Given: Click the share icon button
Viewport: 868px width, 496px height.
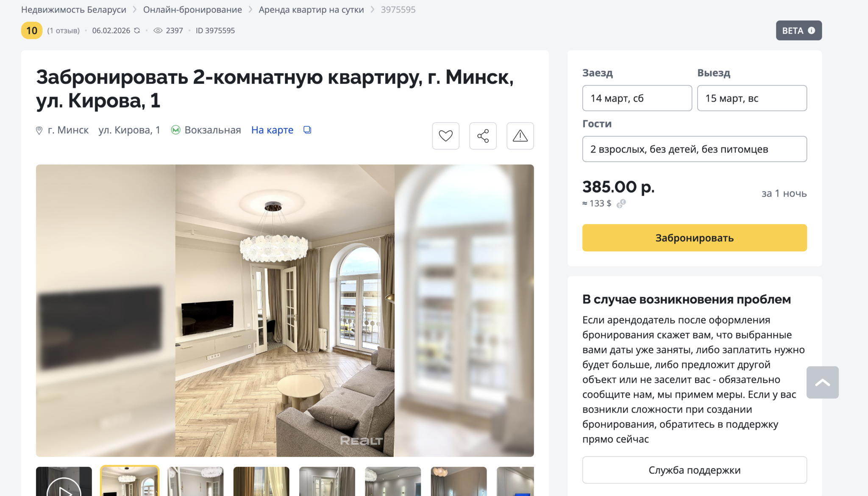Looking at the screenshot, I should [483, 136].
